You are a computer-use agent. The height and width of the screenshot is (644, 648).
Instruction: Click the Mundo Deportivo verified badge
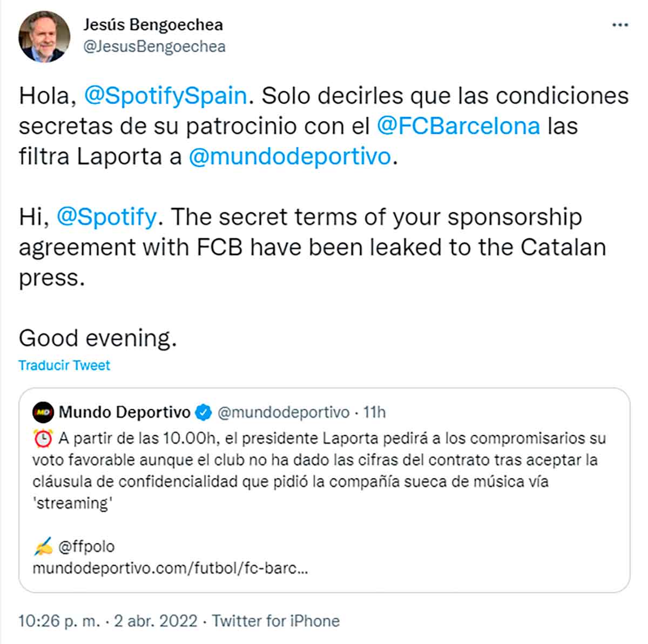click(x=203, y=413)
